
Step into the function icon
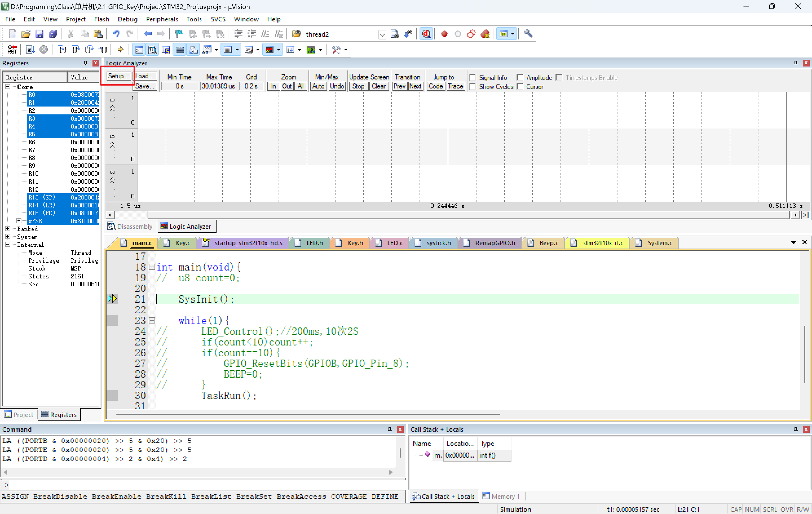point(62,50)
